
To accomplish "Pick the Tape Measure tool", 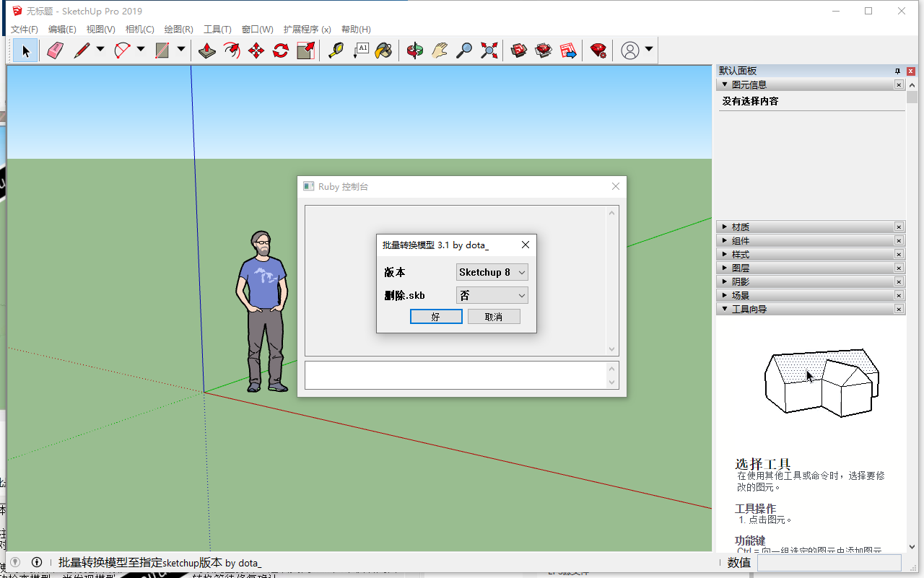I will 336,51.
